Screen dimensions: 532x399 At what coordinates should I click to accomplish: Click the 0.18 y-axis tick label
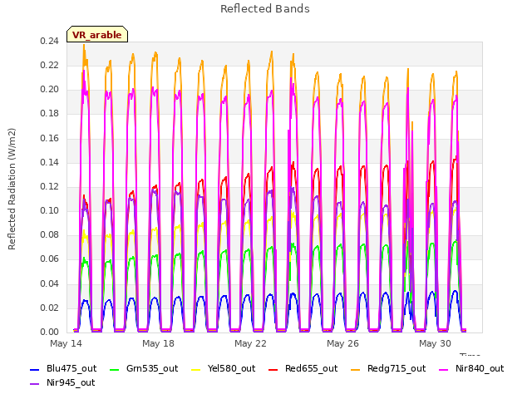point(50,114)
